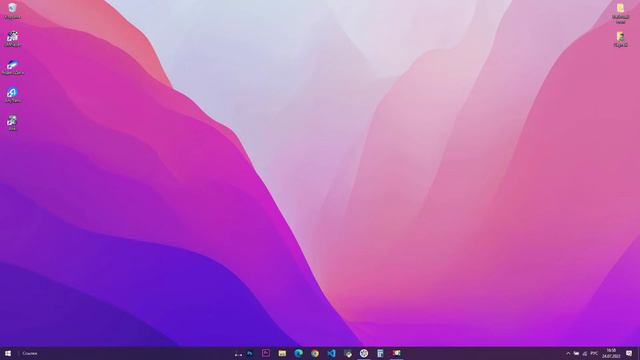The width and height of the screenshot is (640, 360).
Task: Open File Explorer from the taskbar
Action: point(282,353)
